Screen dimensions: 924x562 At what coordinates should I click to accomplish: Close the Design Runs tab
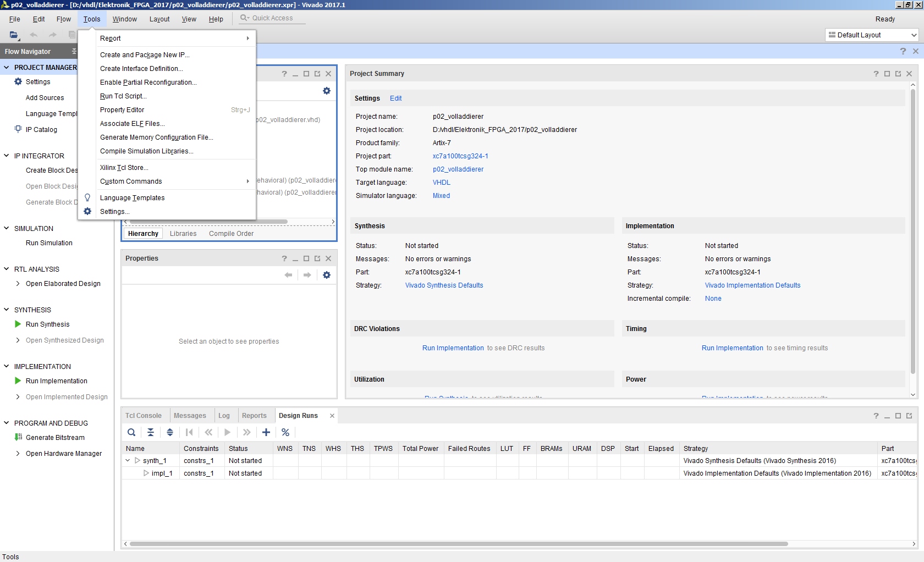click(332, 416)
